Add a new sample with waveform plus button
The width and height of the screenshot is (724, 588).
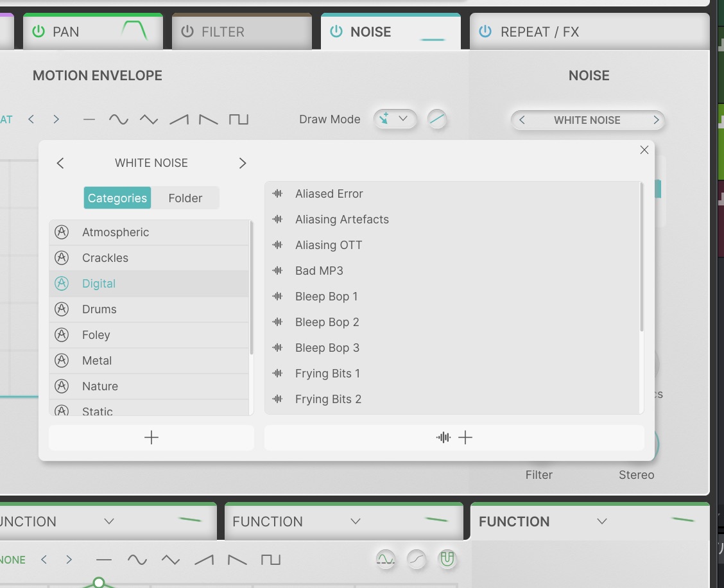coord(454,438)
